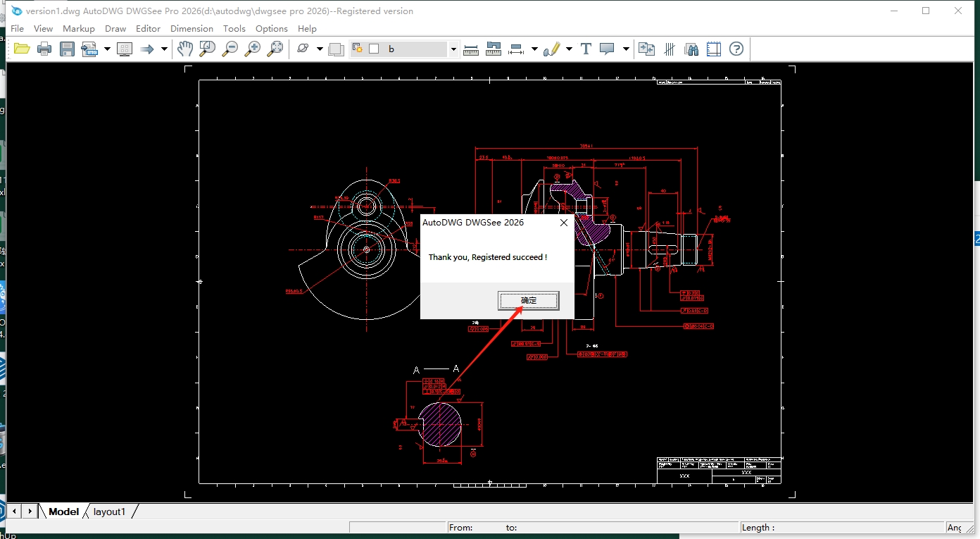Click the 确定 button in the dialog
The height and width of the screenshot is (539, 980).
coord(528,300)
